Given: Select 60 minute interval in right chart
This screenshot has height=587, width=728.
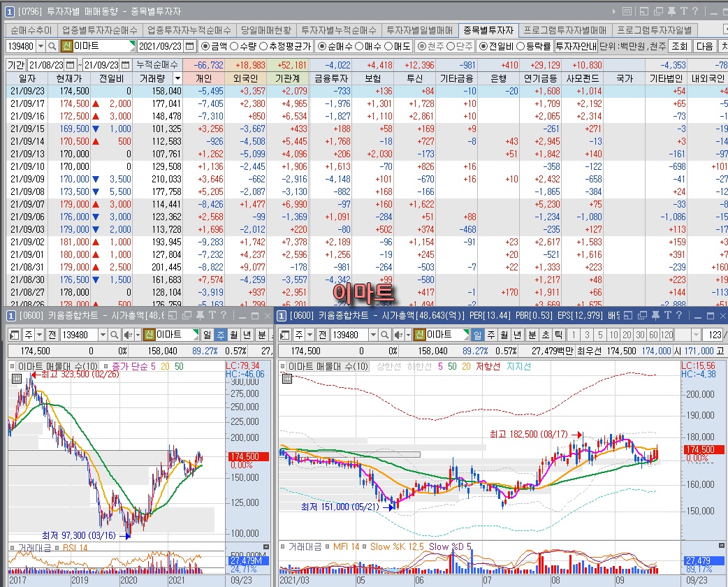Looking at the screenshot, I should [653, 334].
